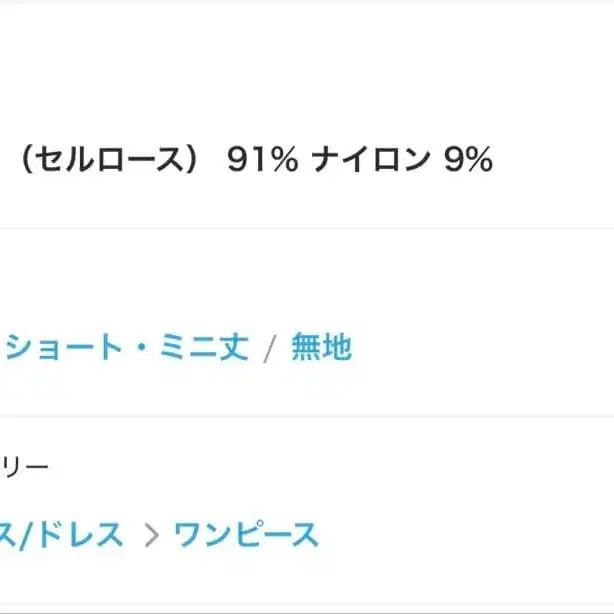The image size is (614, 614).
Task: Click the リー category heading text
Action: 24,466
